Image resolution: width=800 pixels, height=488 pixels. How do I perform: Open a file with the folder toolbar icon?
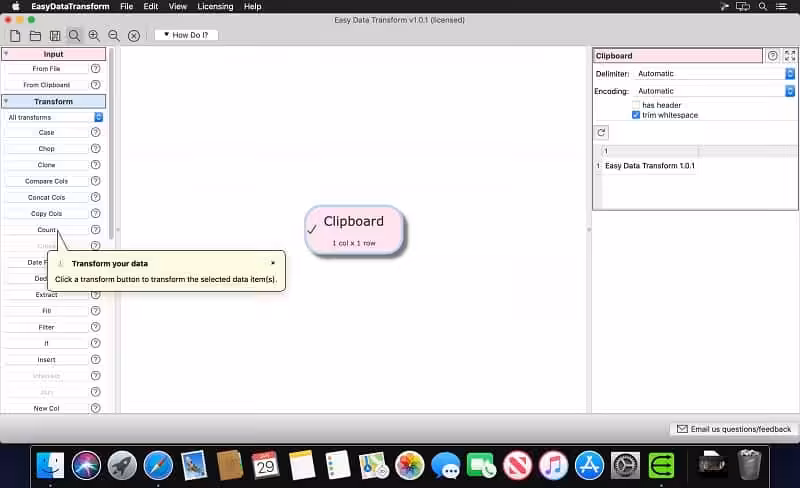(x=35, y=35)
